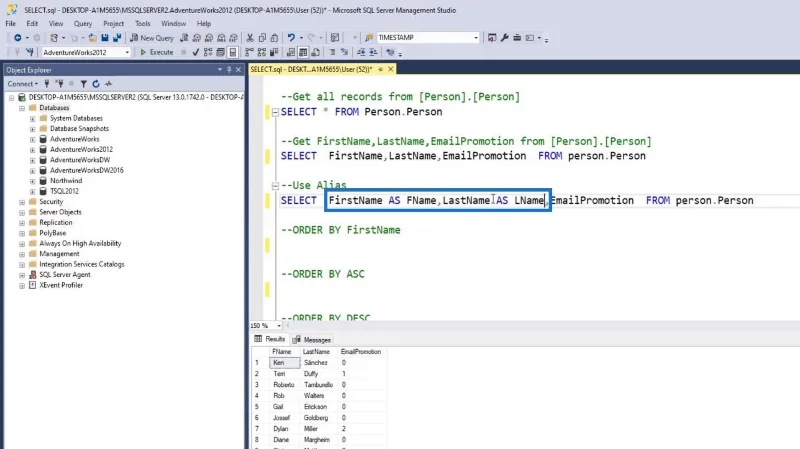Viewport: 800px width, 449px height.
Task: Click the Execute button
Action: click(157, 52)
